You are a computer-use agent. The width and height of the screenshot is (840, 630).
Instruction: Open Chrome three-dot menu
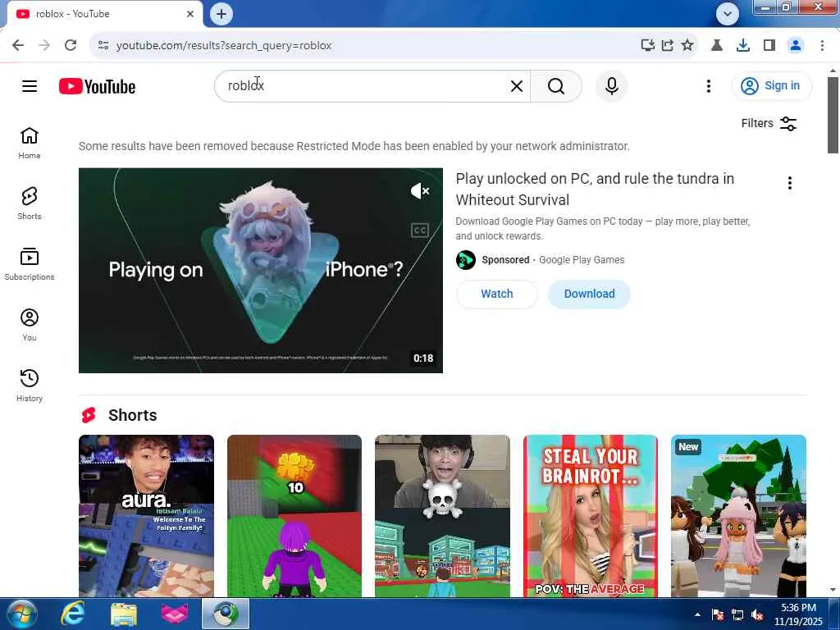point(822,46)
